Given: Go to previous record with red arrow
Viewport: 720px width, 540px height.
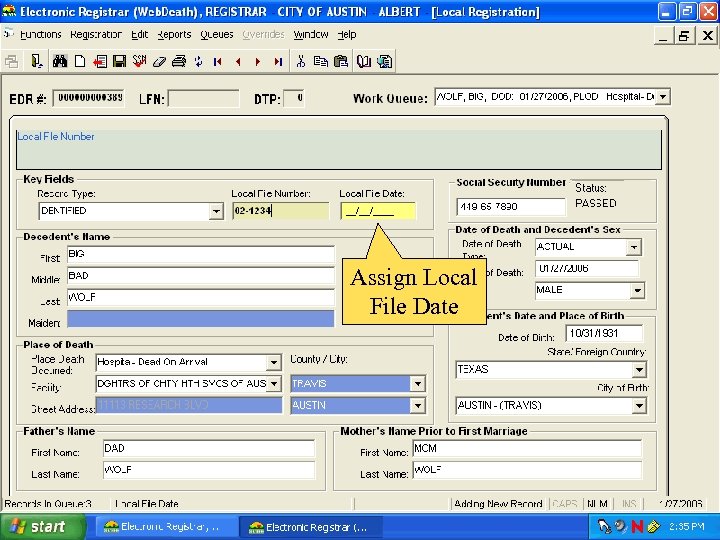Looking at the screenshot, I should pyautogui.click(x=238, y=61).
